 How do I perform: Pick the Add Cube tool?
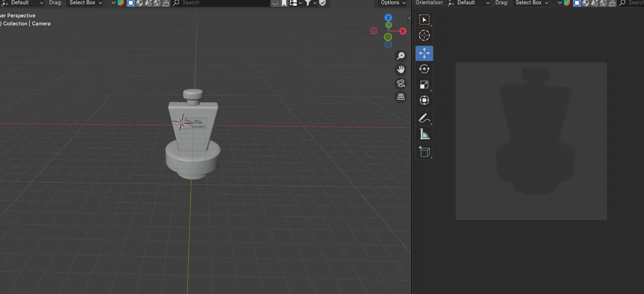point(424,152)
